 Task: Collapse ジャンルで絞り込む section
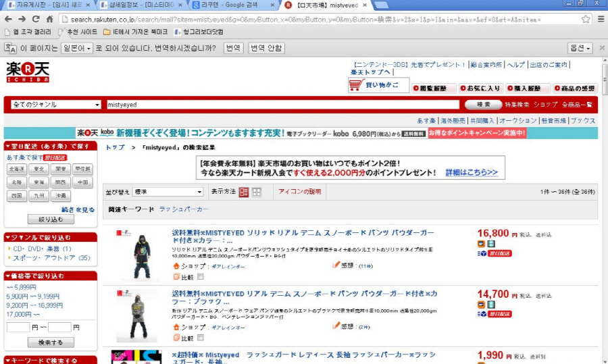(51, 237)
